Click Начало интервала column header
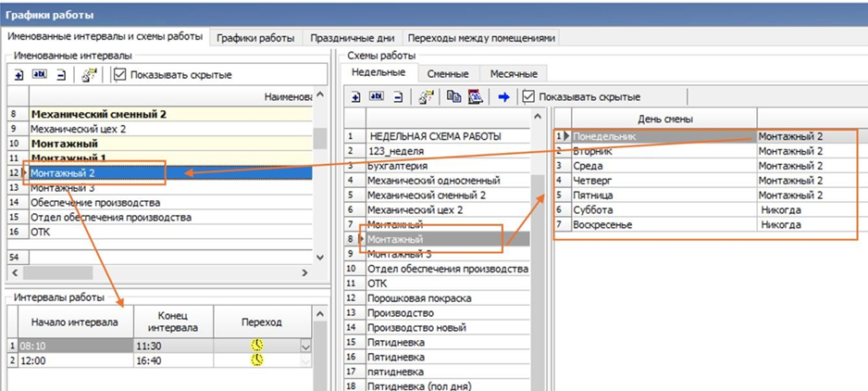Screen dimensions: 868x391 [x=74, y=322]
